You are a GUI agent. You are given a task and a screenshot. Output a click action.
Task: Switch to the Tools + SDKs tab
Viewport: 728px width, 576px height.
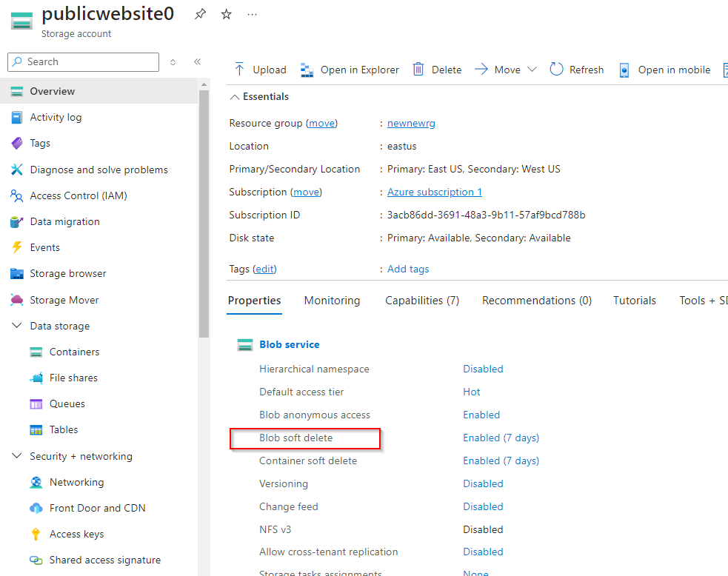(704, 301)
